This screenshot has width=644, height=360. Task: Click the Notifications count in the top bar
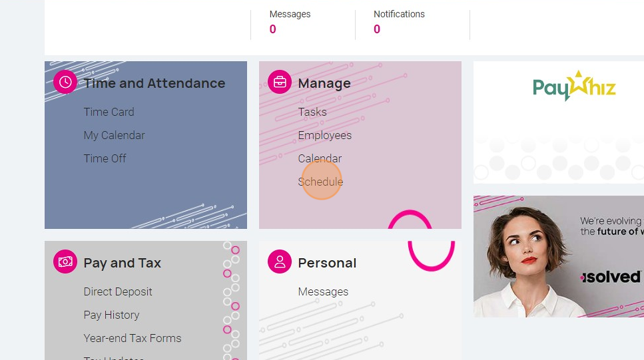click(377, 29)
